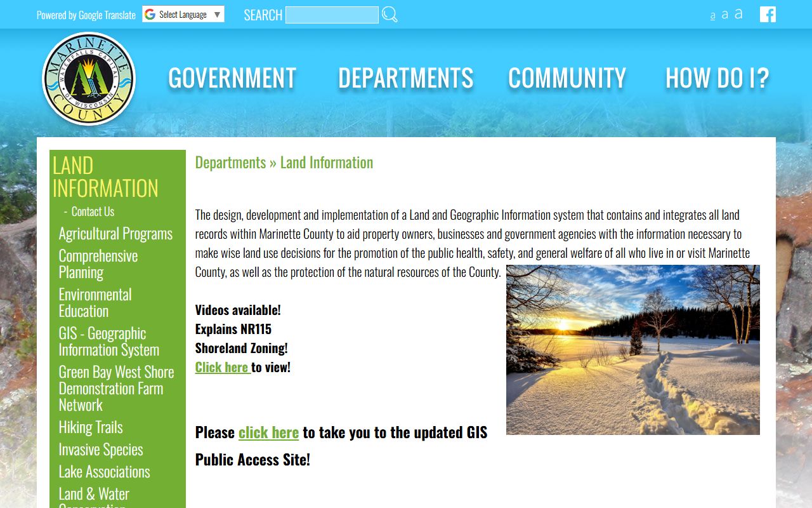Open the Community menu

(x=567, y=78)
